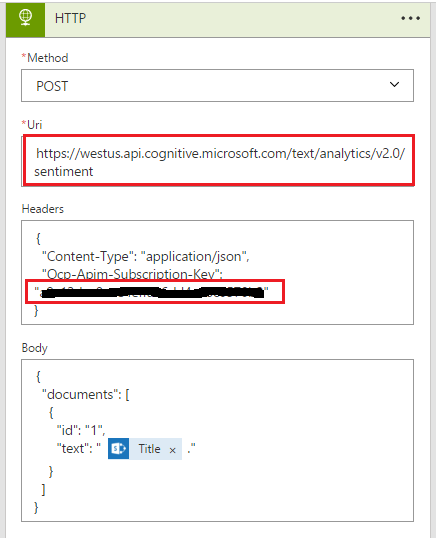Click the HTTP globe connector icon
Image resolution: width=436 pixels, height=538 pixels.
(x=25, y=19)
